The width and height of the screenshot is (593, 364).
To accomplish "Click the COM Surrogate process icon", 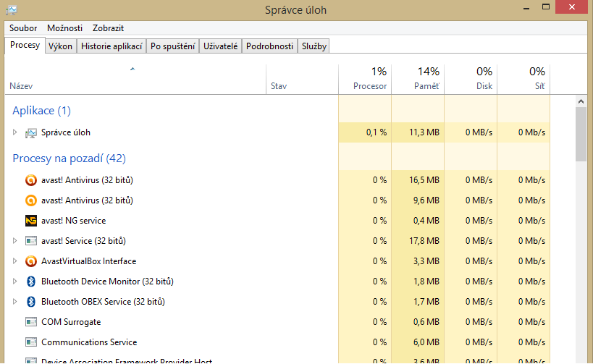I will (x=31, y=322).
